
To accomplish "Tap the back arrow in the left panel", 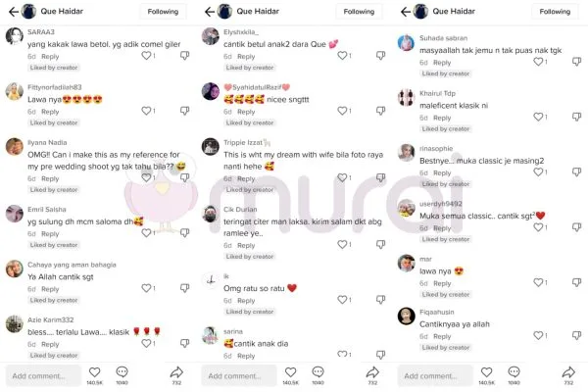I will coord(14,12).
